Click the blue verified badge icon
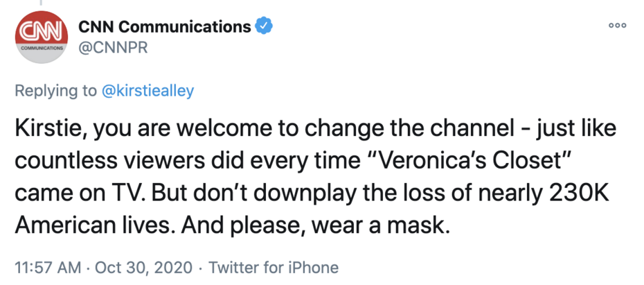The height and width of the screenshot is (285, 644). tap(264, 27)
